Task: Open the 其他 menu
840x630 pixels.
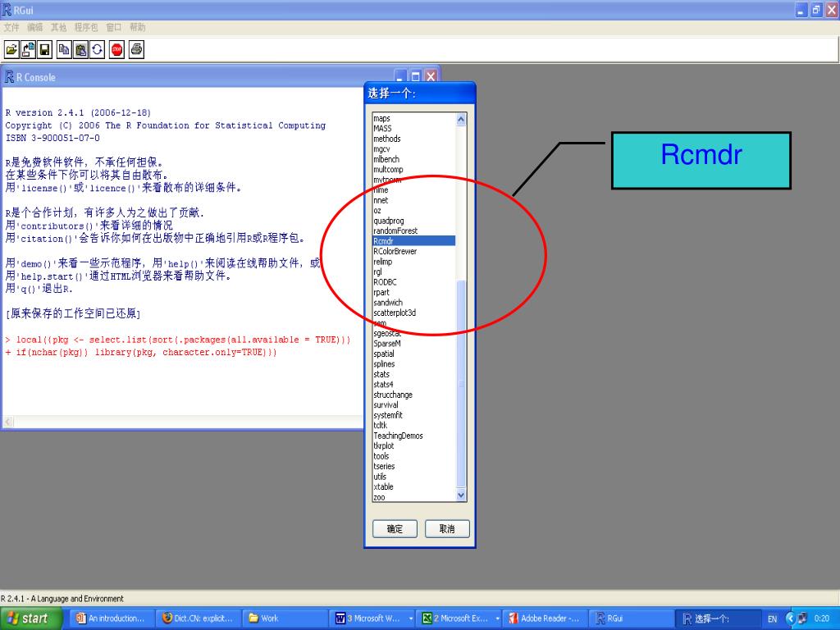Action: [58, 27]
